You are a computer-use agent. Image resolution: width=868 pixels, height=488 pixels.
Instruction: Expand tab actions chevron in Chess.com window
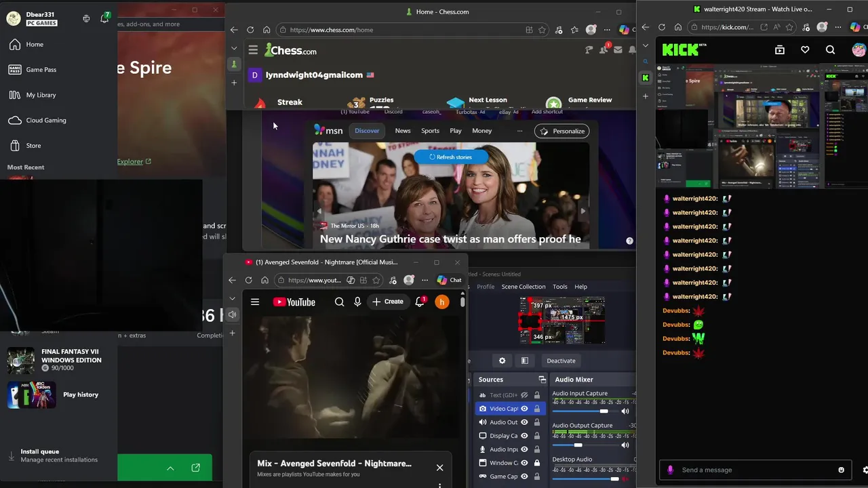(x=234, y=48)
